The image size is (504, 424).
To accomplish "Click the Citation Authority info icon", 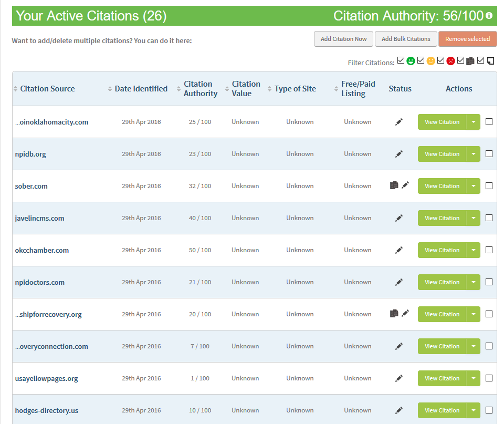I will point(489,15).
